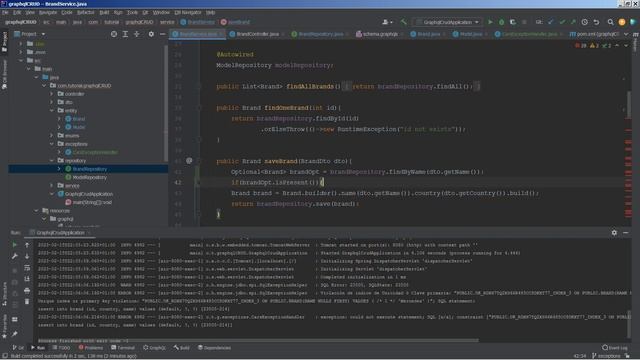Expand the service package
640x360 pixels.
click(52, 185)
